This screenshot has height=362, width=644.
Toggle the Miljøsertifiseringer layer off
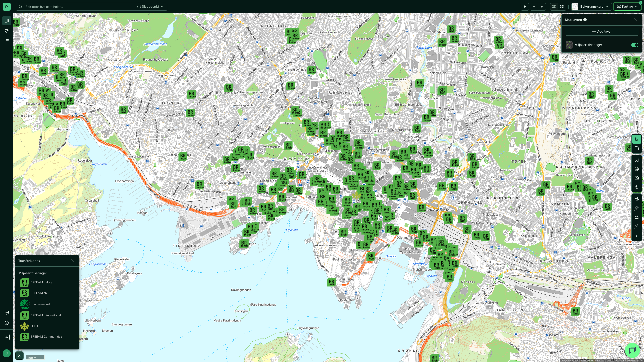tap(635, 45)
